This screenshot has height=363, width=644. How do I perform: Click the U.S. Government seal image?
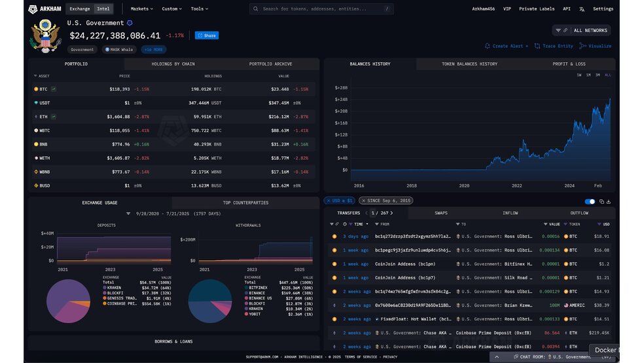click(45, 36)
